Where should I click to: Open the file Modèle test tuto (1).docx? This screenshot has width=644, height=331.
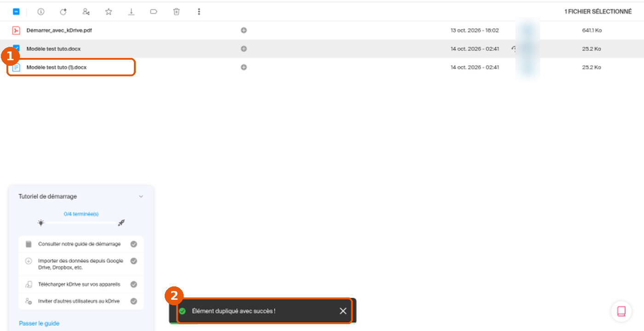57,67
